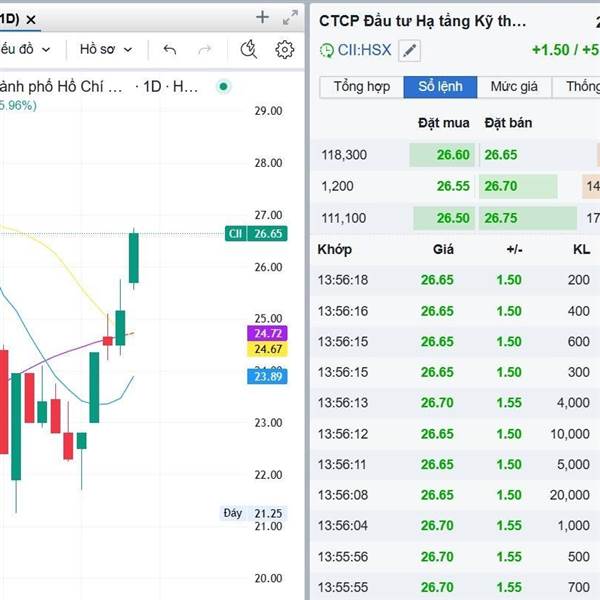600x600 pixels.
Task: Click the clock icon next to CII:HSX
Action: point(326,50)
